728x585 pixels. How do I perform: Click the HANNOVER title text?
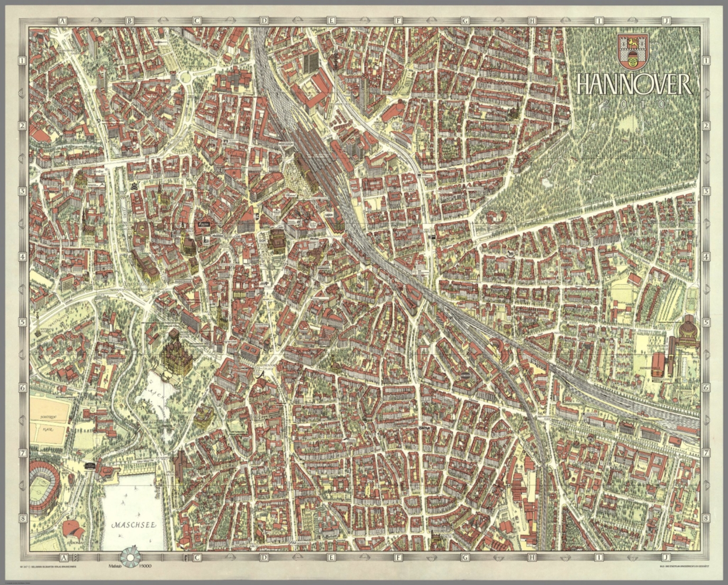(634, 85)
